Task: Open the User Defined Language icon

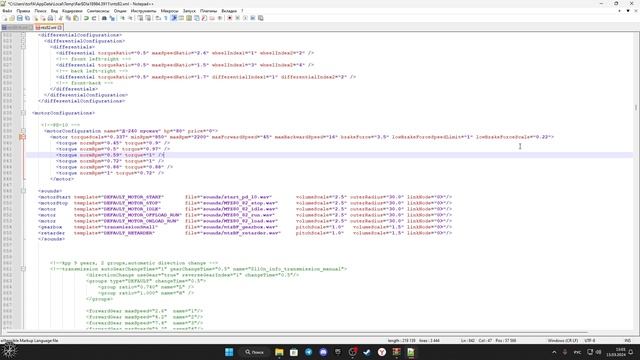Action: (181, 18)
